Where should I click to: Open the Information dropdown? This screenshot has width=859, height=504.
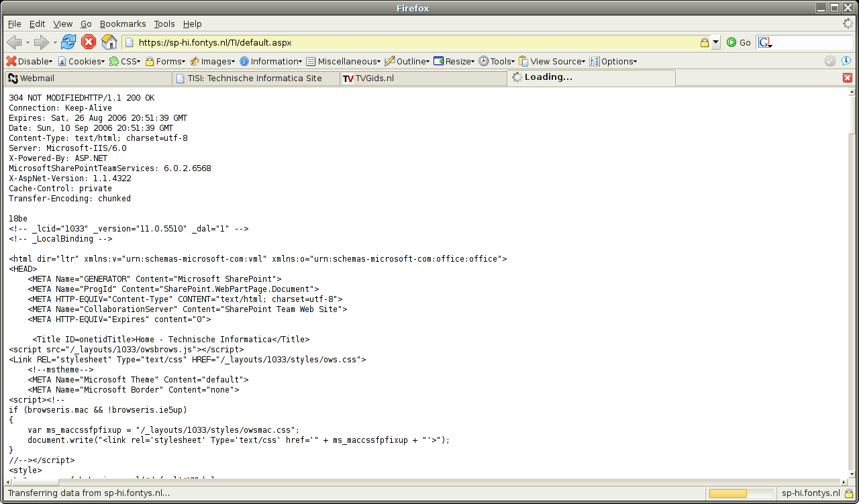(x=271, y=61)
